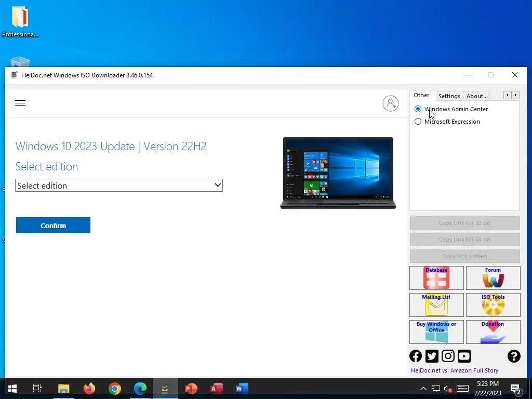Switch to the Settings tab

[449, 96]
